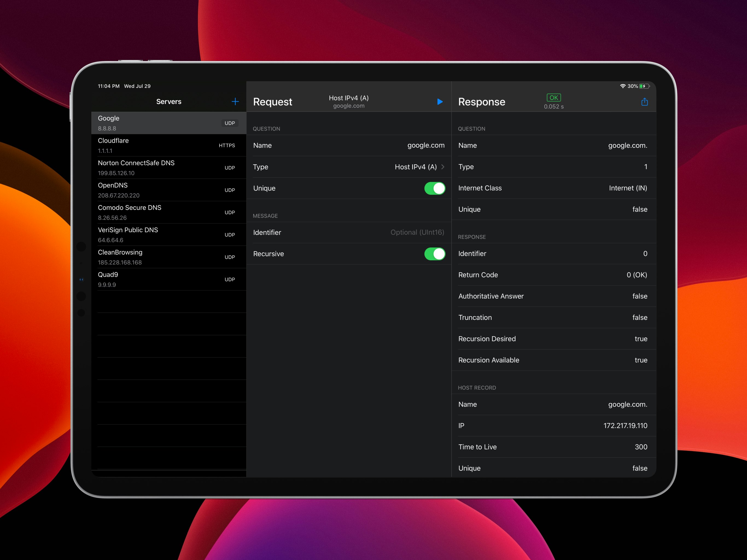The image size is (747, 560).
Task: Click the OK status badge
Action: (553, 98)
